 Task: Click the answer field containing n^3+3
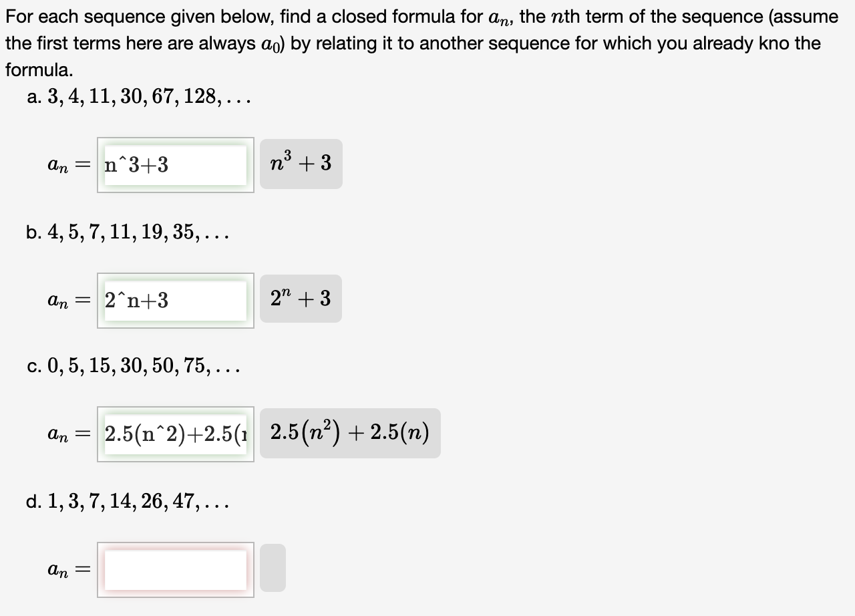pos(175,165)
